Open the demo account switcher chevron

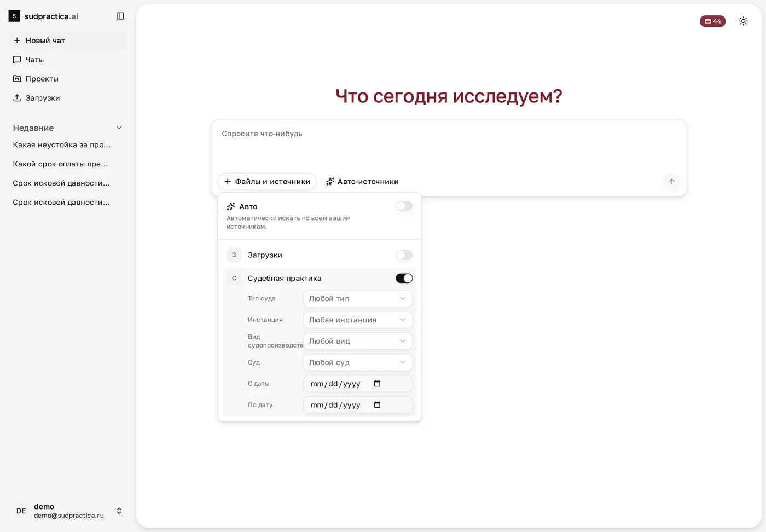pos(119,511)
